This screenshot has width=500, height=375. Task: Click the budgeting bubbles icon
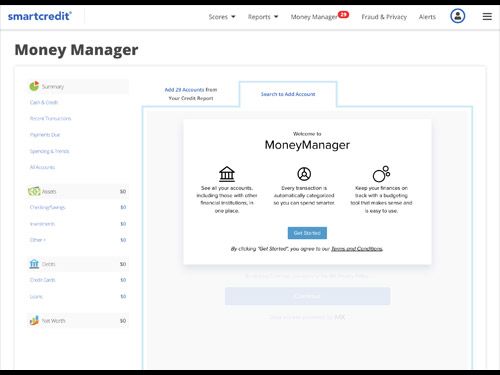tap(381, 174)
